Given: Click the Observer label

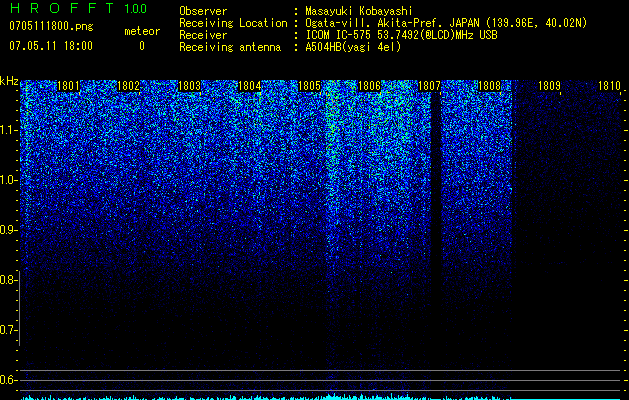Looking at the screenshot, I should (203, 11).
